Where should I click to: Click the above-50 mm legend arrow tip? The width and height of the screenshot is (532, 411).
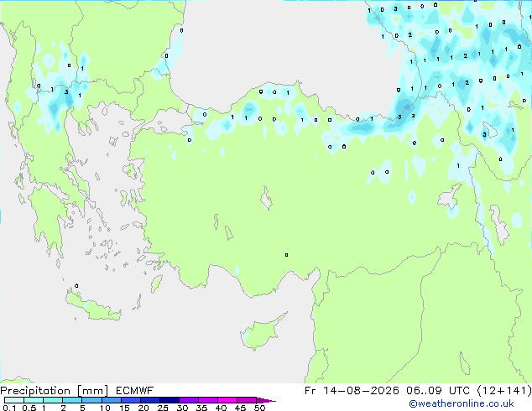(x=266, y=400)
